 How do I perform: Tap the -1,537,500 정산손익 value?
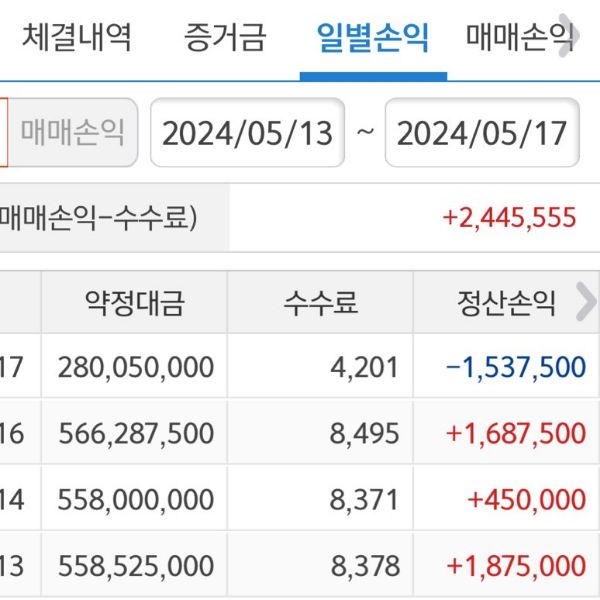tap(515, 367)
